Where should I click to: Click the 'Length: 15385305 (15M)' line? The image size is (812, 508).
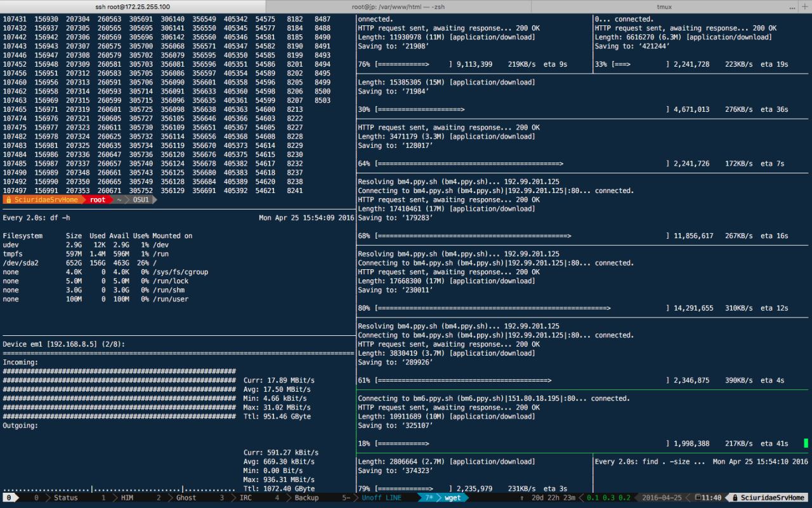[446, 83]
